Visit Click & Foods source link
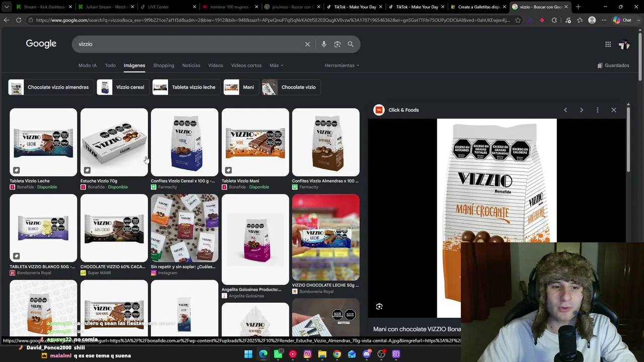 (x=396, y=110)
